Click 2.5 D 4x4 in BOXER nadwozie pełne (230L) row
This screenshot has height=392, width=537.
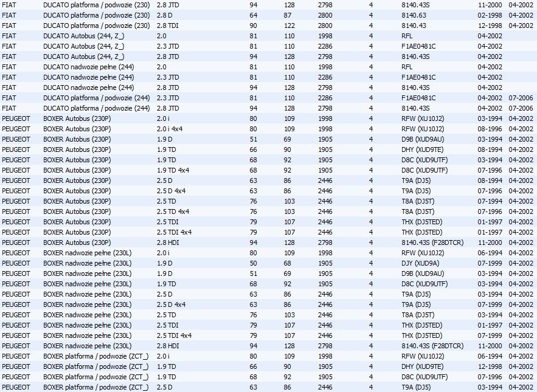tap(171, 304)
